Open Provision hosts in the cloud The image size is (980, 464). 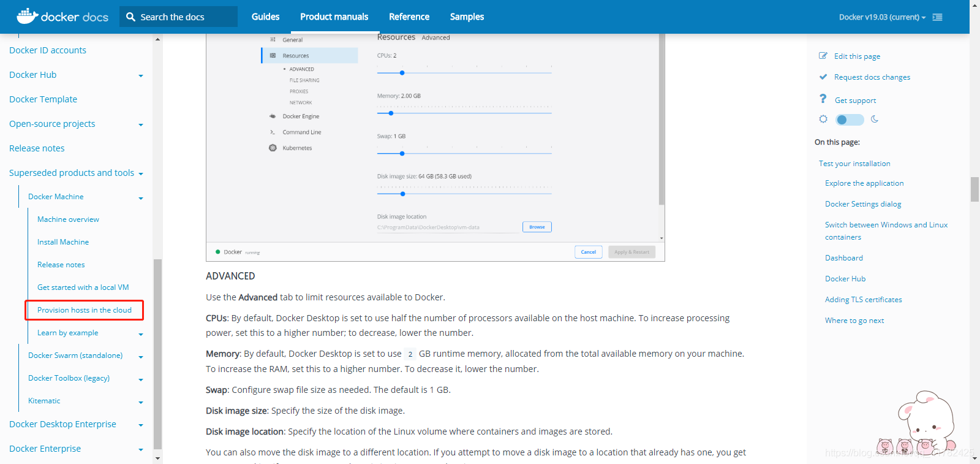(x=85, y=310)
